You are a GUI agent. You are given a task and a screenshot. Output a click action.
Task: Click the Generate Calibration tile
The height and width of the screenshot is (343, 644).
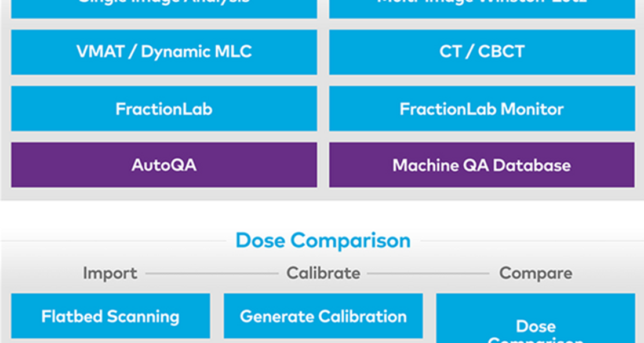pos(323,316)
